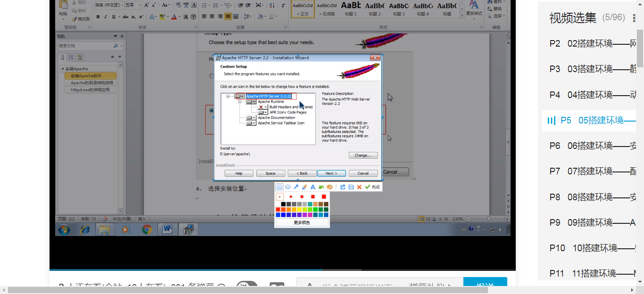
Task: Open the color palette icon in screenshot toolbar
Action: tap(330, 187)
